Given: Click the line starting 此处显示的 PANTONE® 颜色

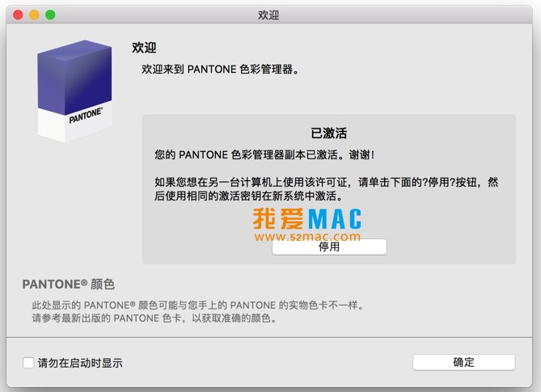Looking at the screenshot, I should [198, 306].
